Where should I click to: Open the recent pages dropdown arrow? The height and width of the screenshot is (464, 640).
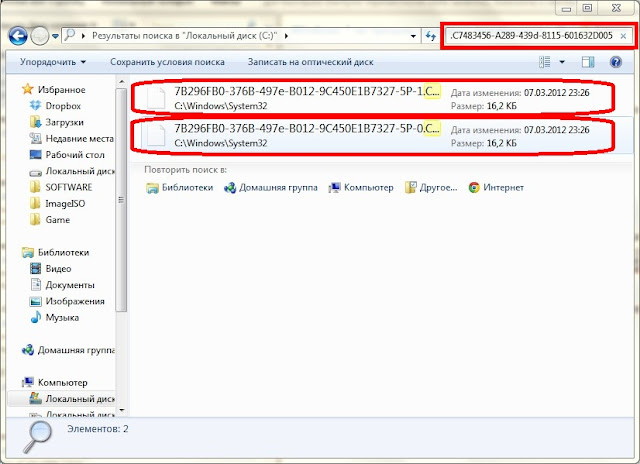click(55, 36)
